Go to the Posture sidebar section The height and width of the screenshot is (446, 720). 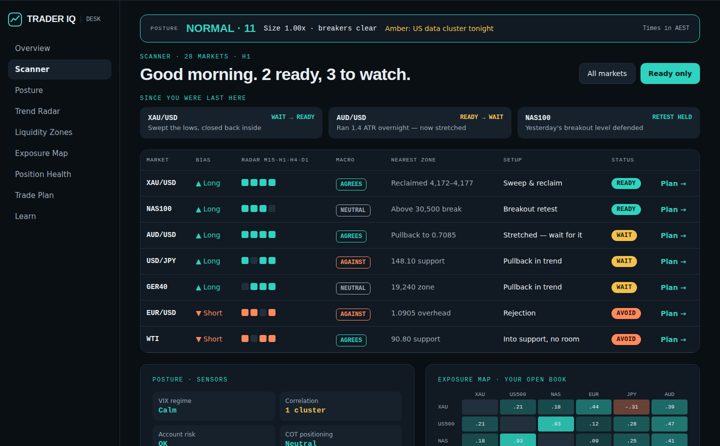coord(29,90)
